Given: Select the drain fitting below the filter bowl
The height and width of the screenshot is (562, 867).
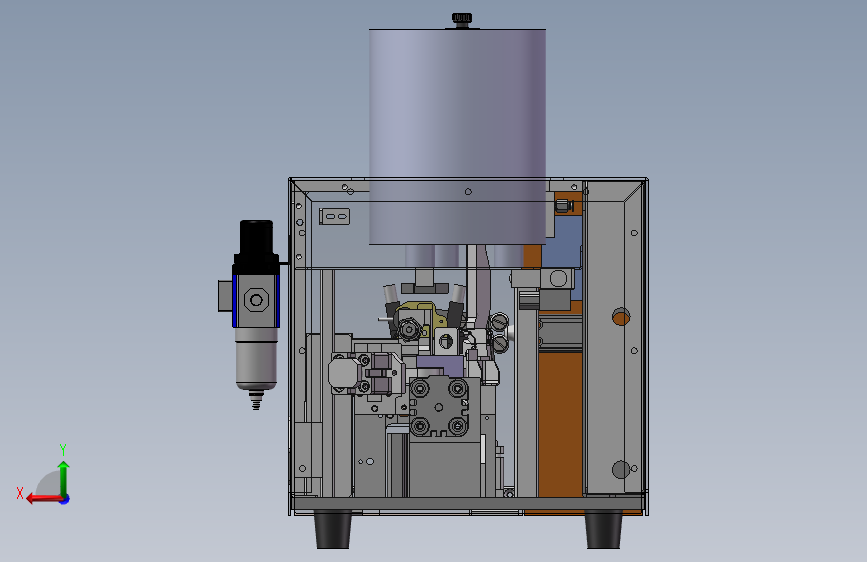Looking at the screenshot, I should 255,400.
